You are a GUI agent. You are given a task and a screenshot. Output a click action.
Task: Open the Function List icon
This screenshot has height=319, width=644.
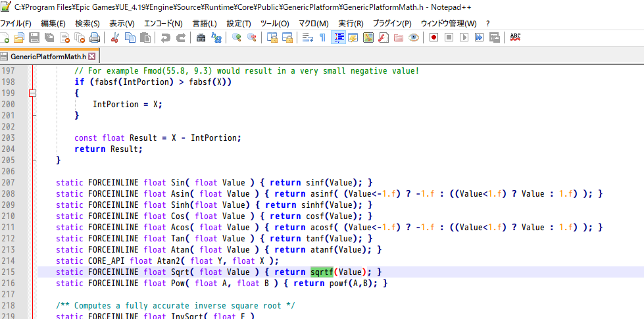(384, 37)
